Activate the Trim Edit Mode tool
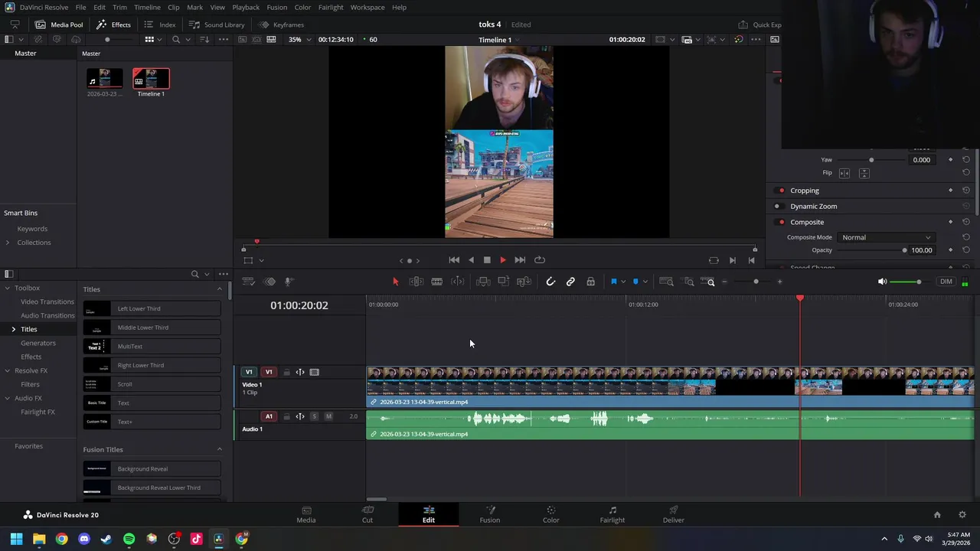 click(416, 282)
